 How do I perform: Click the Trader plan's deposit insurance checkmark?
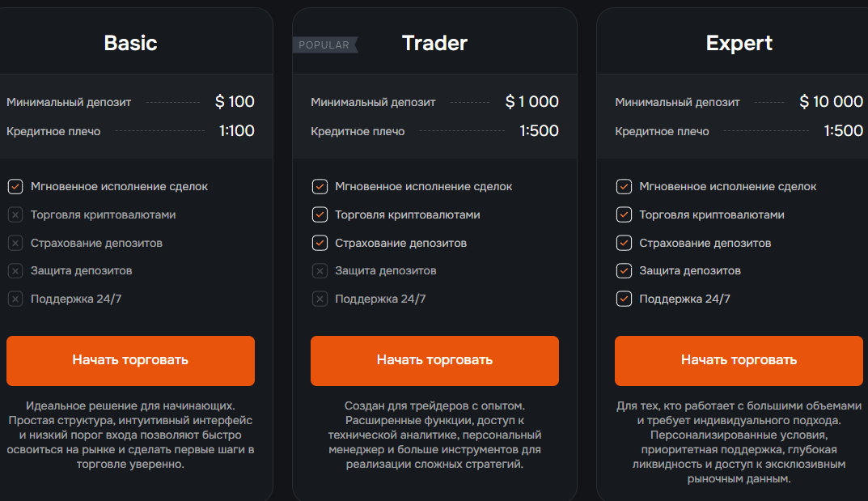point(320,243)
